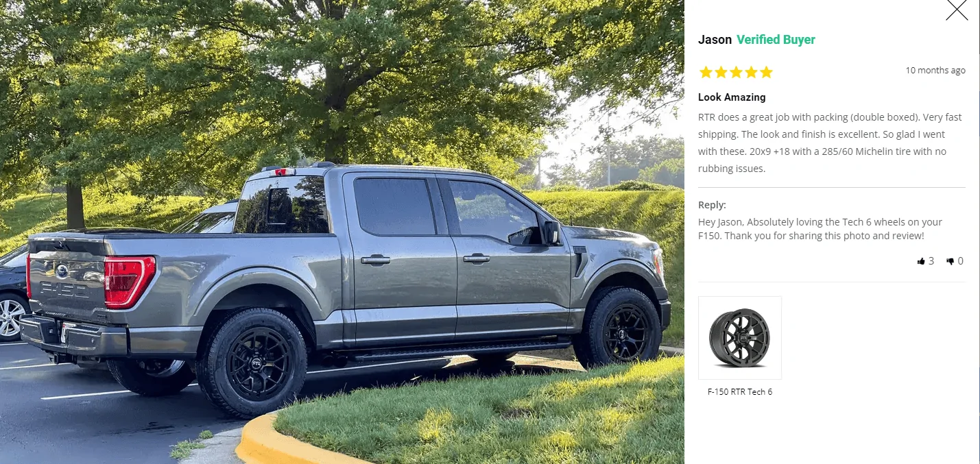Click the upvote count 3
Viewport: 980px width, 464px height.
coord(931,261)
